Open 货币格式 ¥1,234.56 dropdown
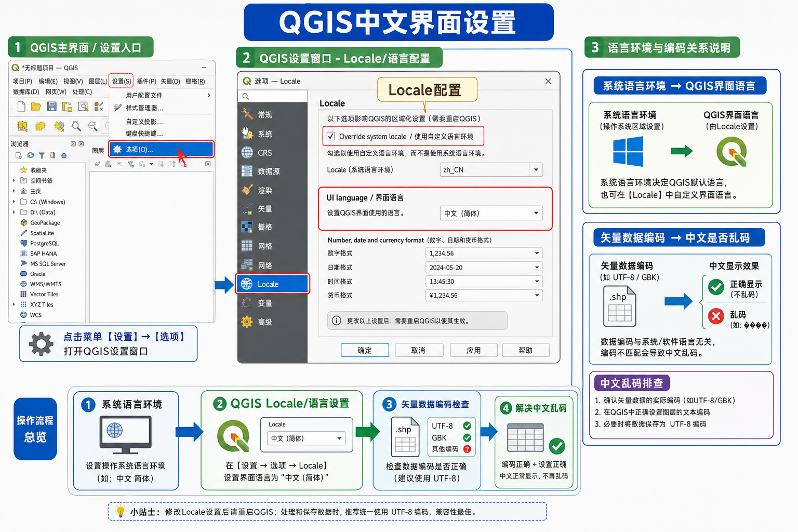 pyautogui.click(x=484, y=296)
